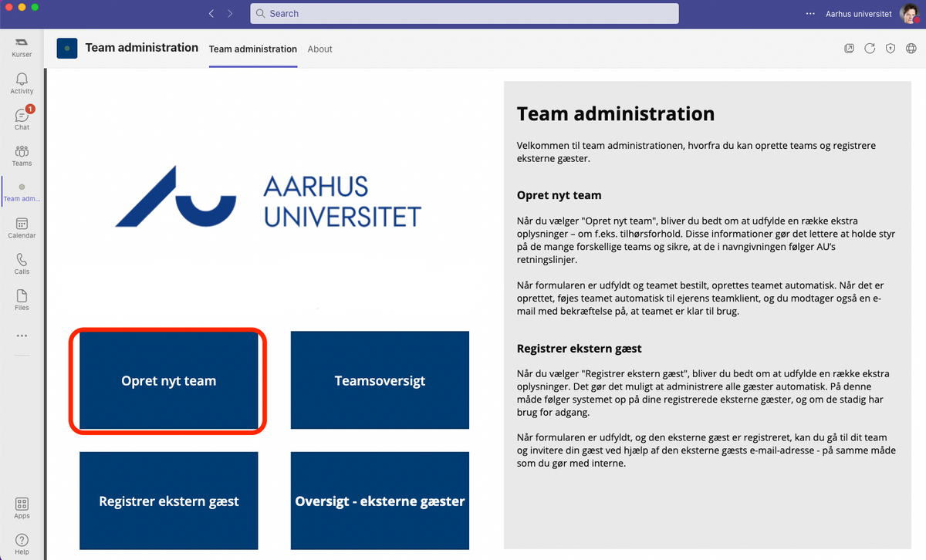Viewport: 926px width, 560px height.
Task: Open settings and more ellipsis in title bar
Action: [x=810, y=14]
